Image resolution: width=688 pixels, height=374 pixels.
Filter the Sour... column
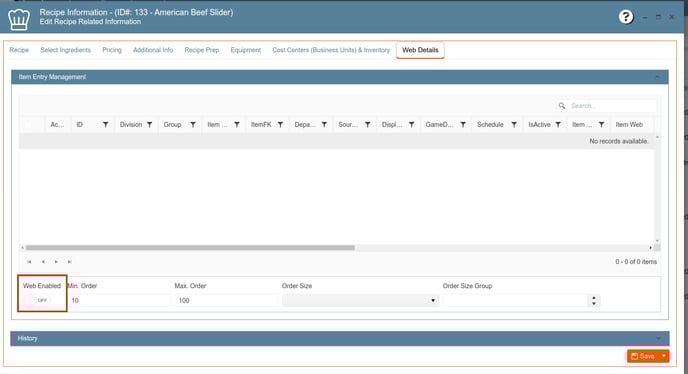[367, 125]
